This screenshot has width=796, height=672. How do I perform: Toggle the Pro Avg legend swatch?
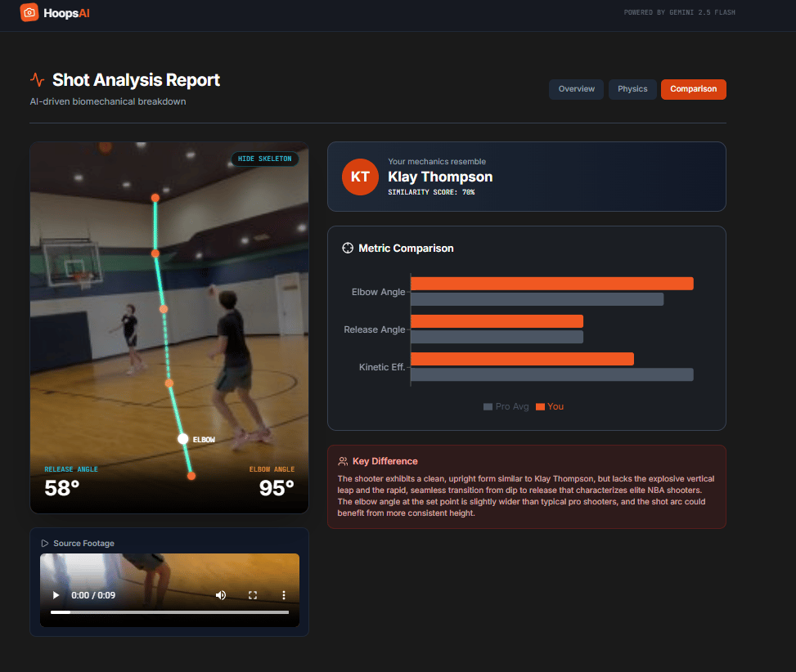[x=488, y=407]
